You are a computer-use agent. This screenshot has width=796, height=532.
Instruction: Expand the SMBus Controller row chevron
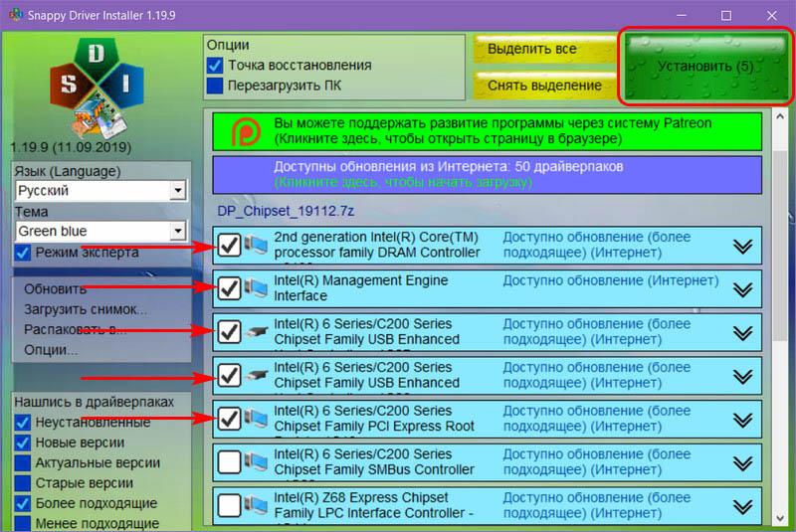pos(742,463)
